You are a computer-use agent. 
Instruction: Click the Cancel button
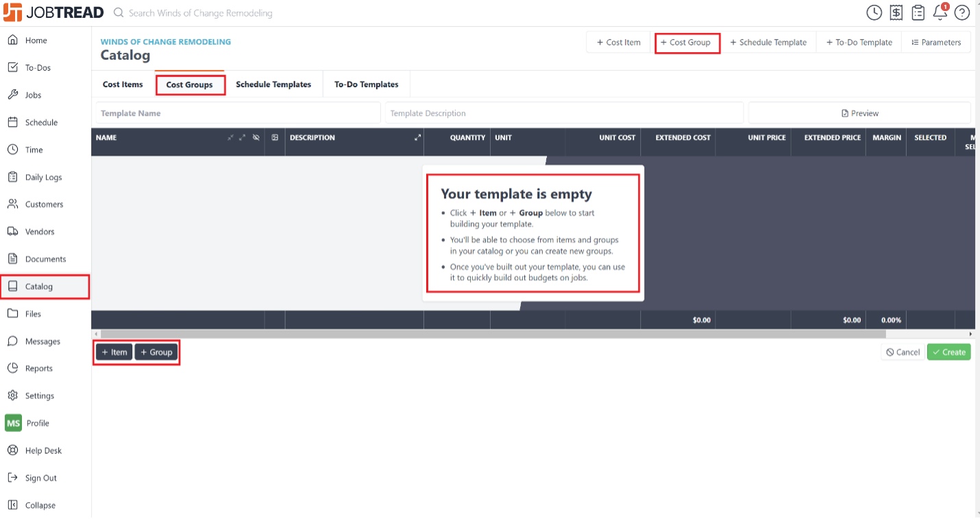point(903,352)
